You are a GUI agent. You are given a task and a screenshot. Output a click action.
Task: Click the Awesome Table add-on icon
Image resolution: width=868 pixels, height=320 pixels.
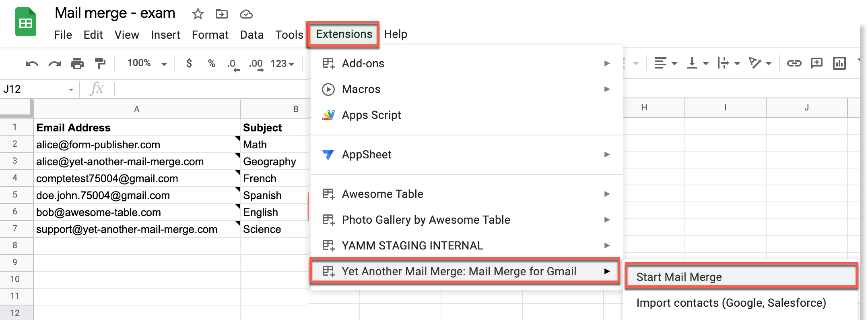pyautogui.click(x=328, y=194)
